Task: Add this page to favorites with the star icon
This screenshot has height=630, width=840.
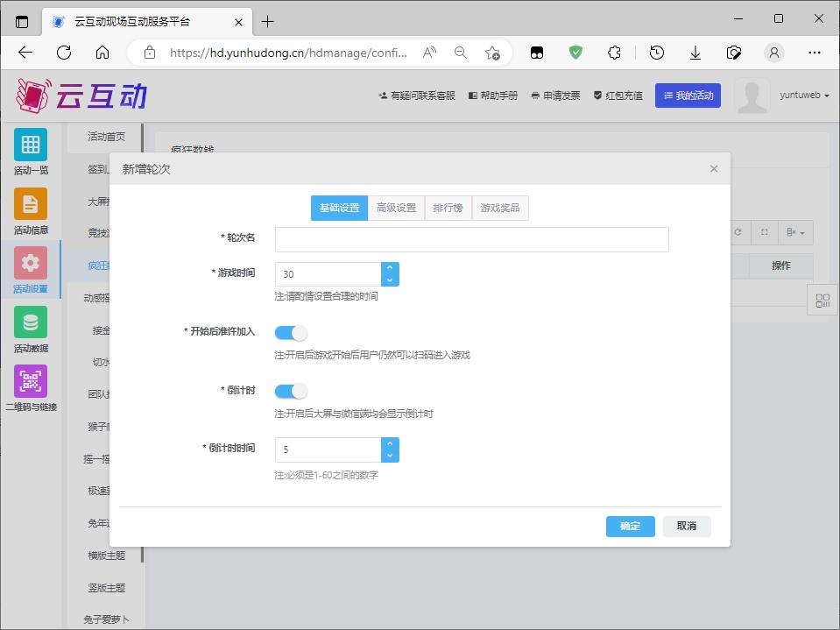Action: pyautogui.click(x=492, y=53)
